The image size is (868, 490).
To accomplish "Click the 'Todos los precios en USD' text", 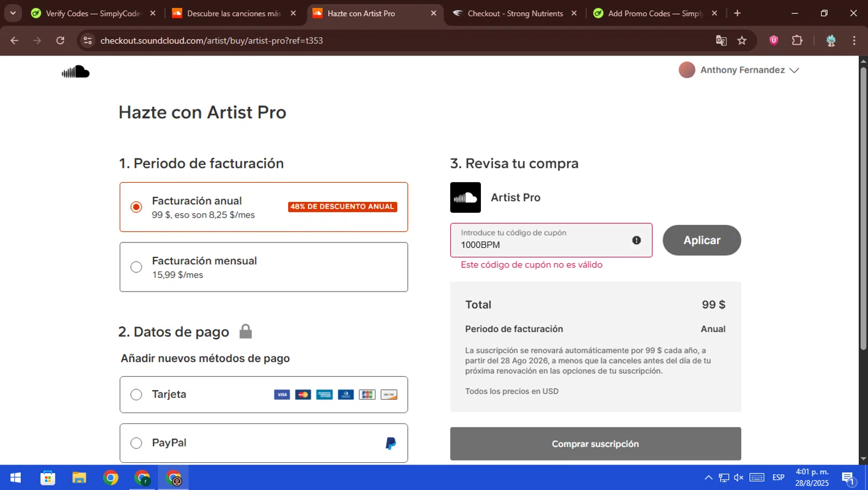I will coord(512,392).
